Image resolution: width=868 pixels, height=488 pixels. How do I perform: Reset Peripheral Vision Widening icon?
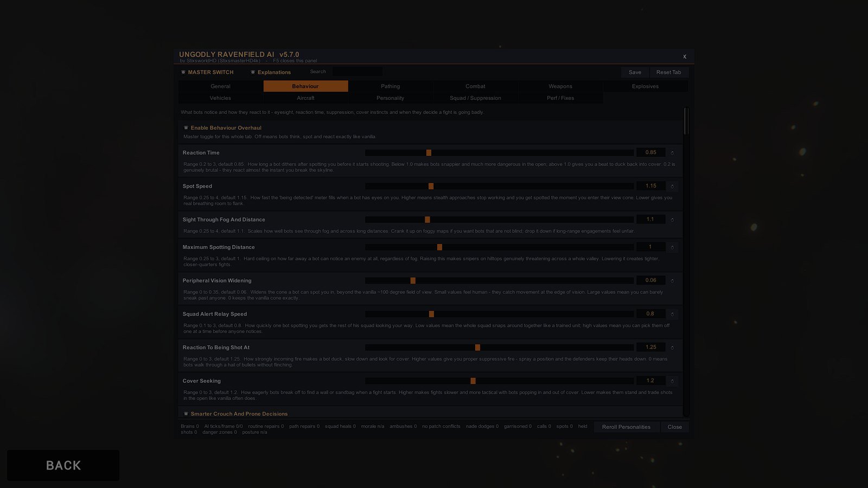[672, 281]
